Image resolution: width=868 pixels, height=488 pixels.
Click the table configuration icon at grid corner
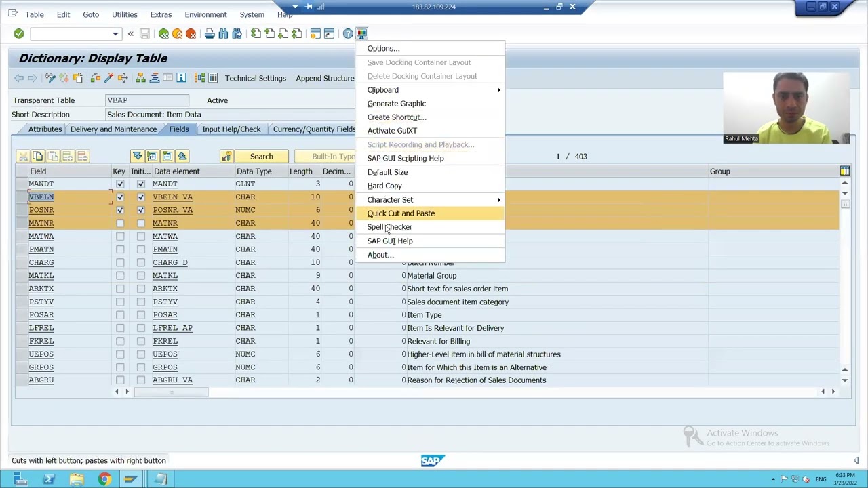coord(845,171)
